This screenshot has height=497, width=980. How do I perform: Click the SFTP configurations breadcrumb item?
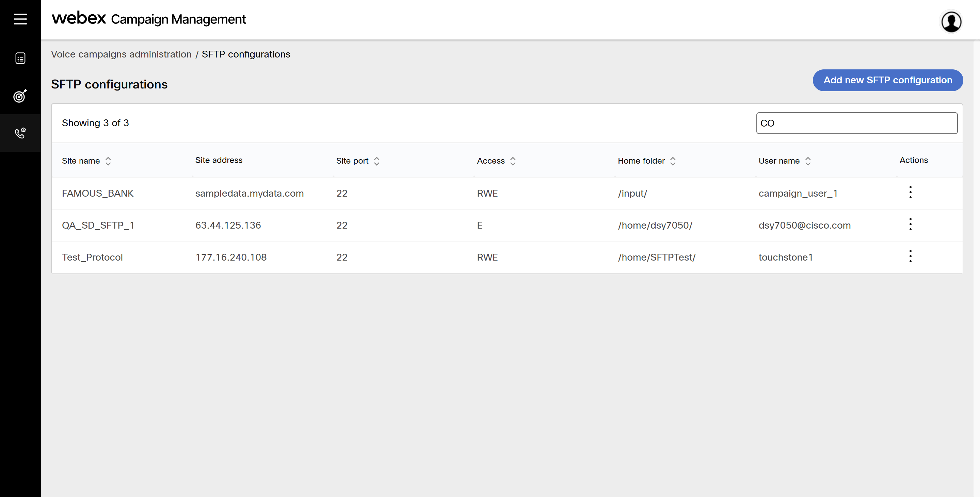[x=246, y=54]
